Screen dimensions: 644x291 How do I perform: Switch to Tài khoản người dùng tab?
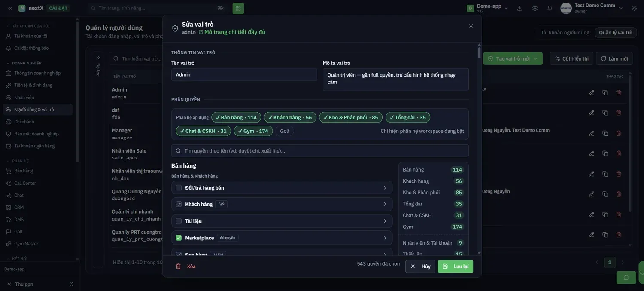click(565, 33)
